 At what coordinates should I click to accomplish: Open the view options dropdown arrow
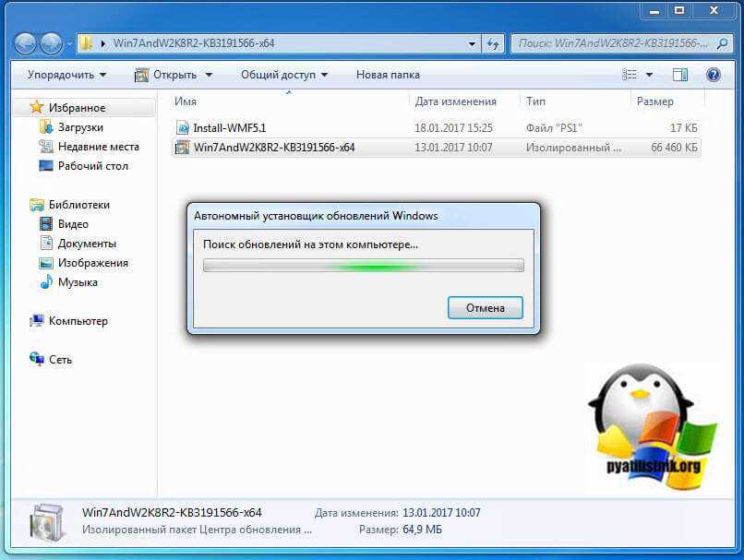[649, 75]
